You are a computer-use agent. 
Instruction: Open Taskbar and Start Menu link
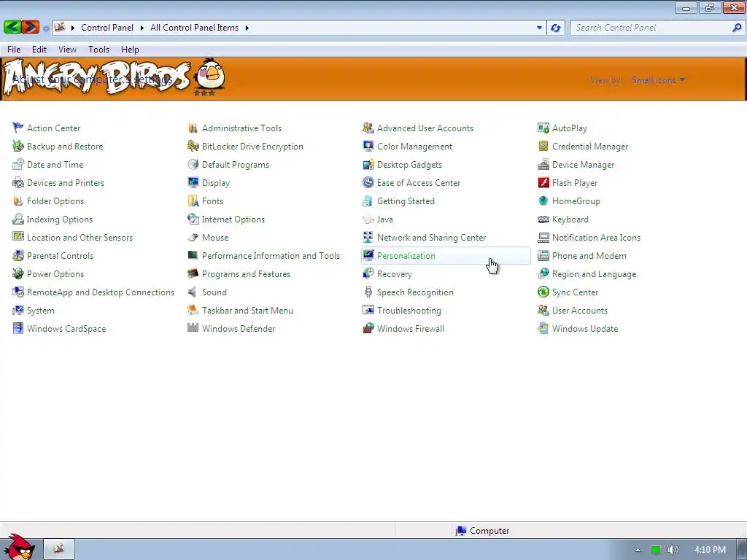(x=247, y=311)
